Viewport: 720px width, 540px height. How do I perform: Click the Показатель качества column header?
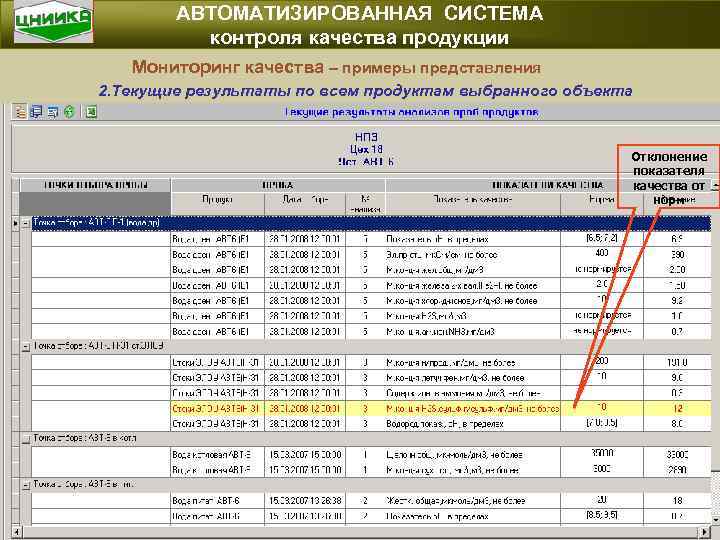tap(473, 203)
